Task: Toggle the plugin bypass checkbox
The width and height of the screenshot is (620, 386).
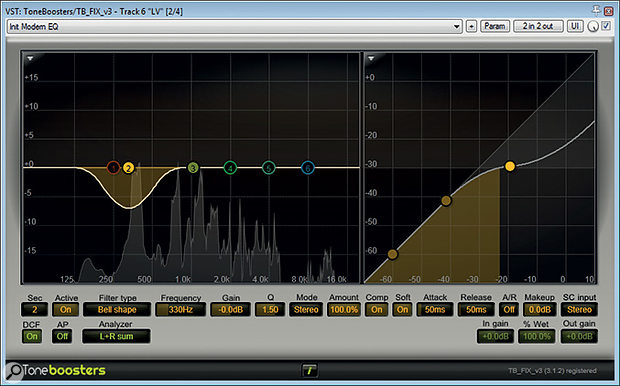Action: coord(606,26)
